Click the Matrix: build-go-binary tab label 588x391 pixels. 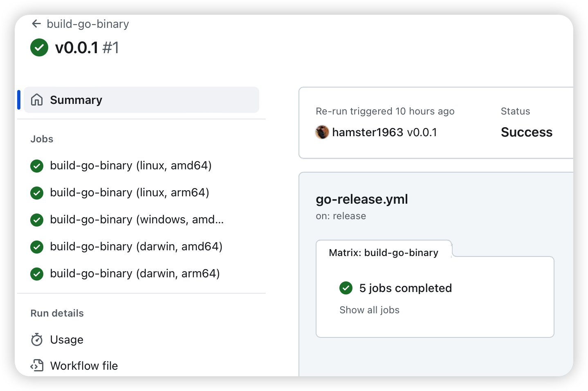coord(383,253)
